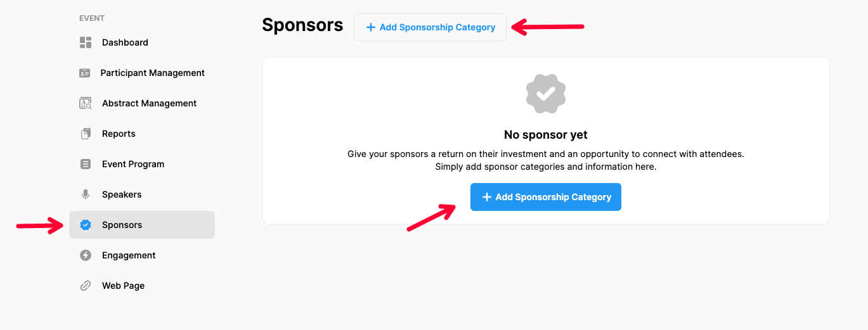Click the Sponsors verified badge icon
The height and width of the screenshot is (330, 868).
[86, 225]
